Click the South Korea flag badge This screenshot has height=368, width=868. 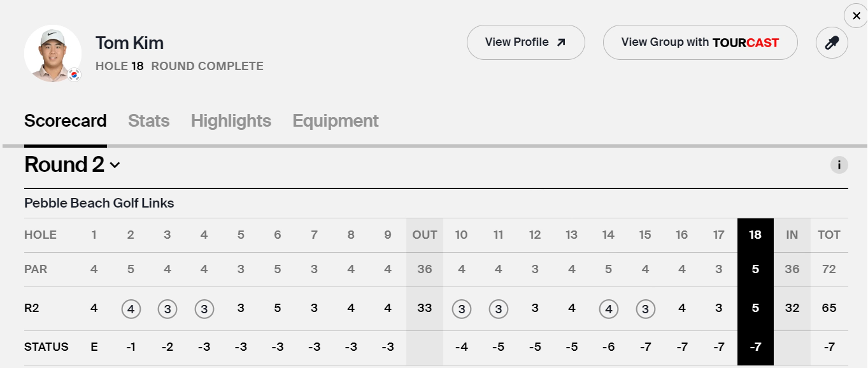(75, 75)
